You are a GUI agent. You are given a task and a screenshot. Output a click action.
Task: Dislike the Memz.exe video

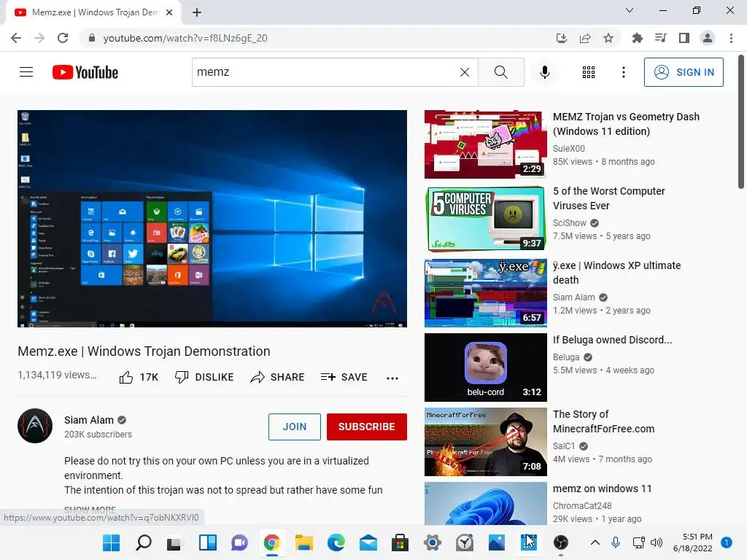(x=204, y=377)
